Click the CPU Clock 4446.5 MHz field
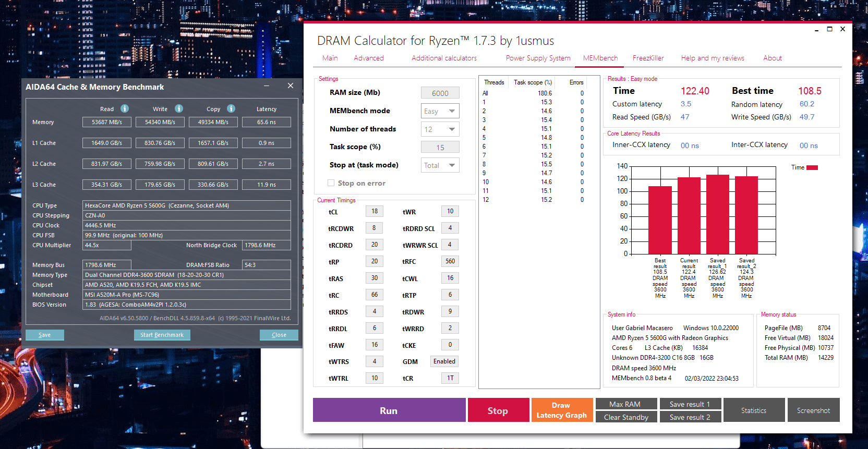Viewport: 868px width, 449px height. (x=187, y=225)
